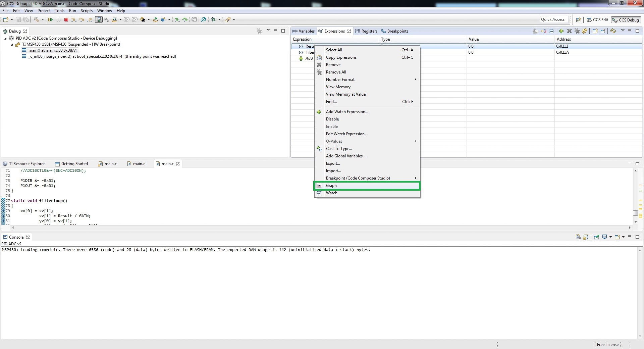Click the red Terminate debug button
Image resolution: width=644 pixels, height=349 pixels.
[x=66, y=20]
